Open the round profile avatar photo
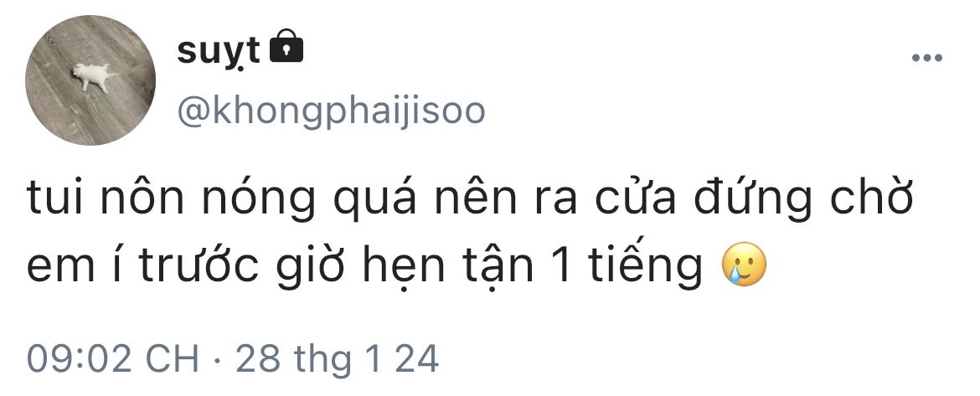 coord(90,80)
